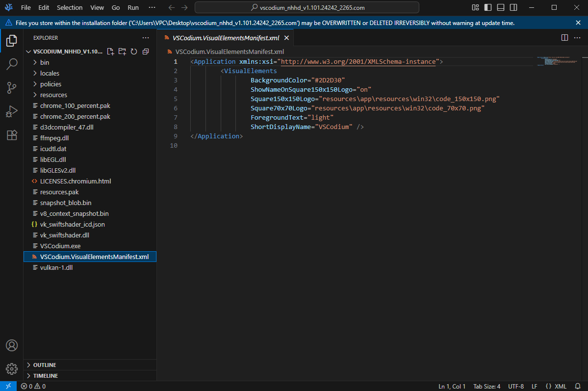Viewport: 588px width, 391px height.
Task: Click the New Folder icon in Explorer
Action: [122, 52]
